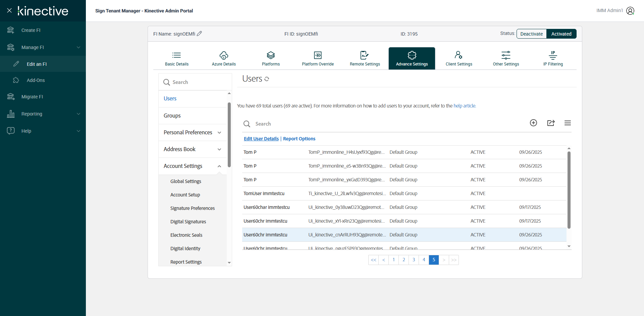
Task: Switch to the IP Filtering tab
Action: 553,58
